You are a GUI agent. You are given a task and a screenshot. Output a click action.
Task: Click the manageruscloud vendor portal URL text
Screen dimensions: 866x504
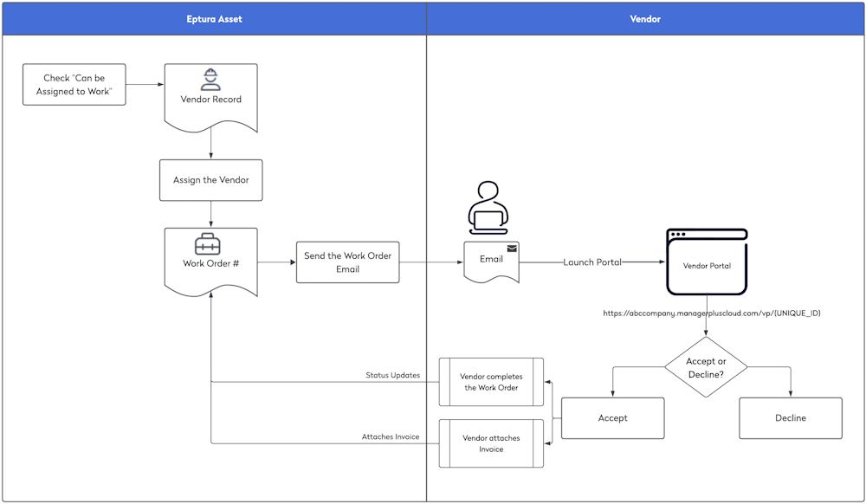[x=711, y=313]
